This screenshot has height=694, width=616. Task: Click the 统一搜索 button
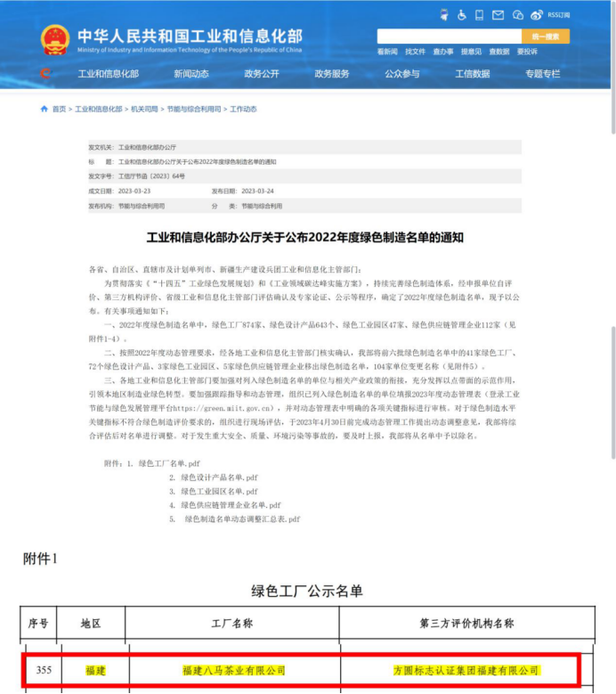tap(546, 37)
